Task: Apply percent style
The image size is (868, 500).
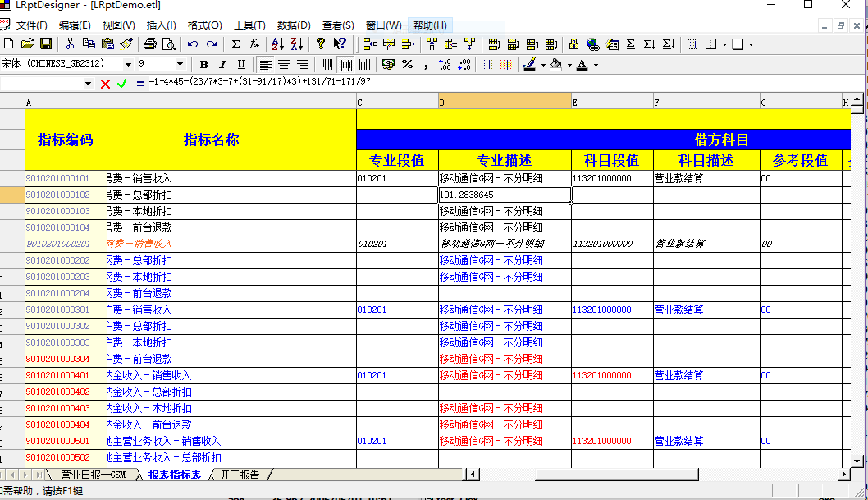Action: point(408,64)
